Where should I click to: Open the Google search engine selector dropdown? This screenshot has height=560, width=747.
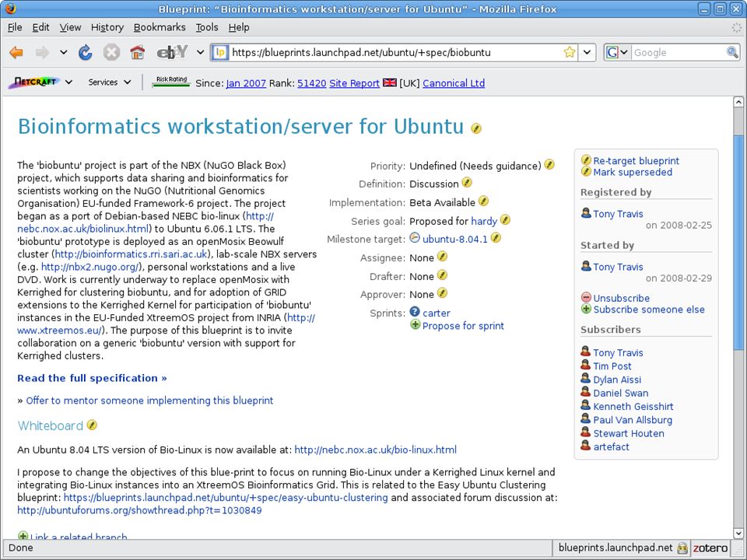pyautogui.click(x=617, y=52)
